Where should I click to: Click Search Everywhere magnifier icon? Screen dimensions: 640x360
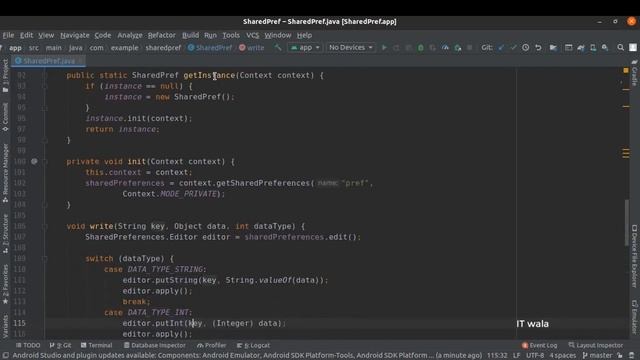click(620, 48)
